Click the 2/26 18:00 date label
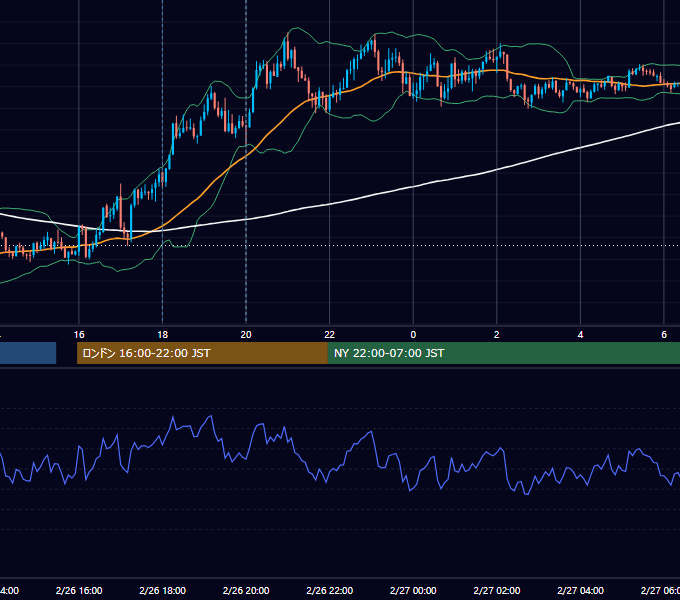The image size is (680, 600). click(x=163, y=590)
